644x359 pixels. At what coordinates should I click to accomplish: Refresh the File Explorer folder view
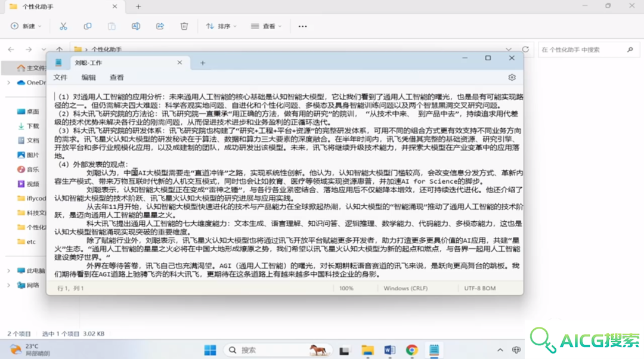click(525, 49)
